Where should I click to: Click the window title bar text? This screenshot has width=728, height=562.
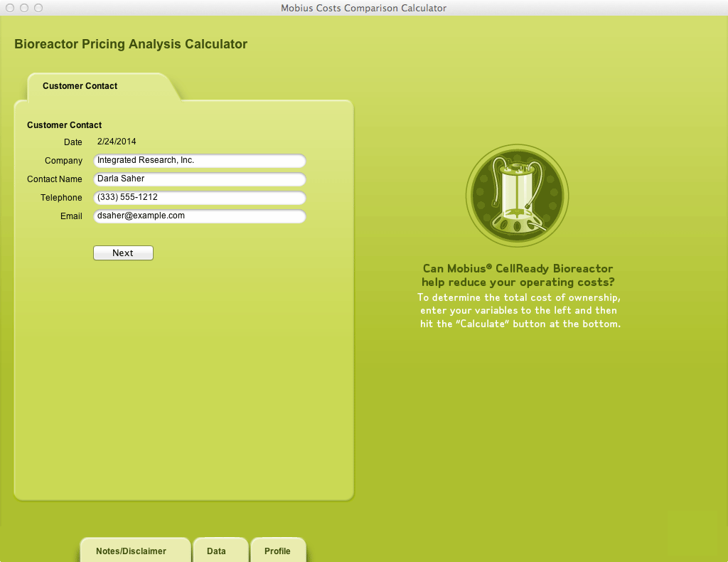click(x=364, y=9)
